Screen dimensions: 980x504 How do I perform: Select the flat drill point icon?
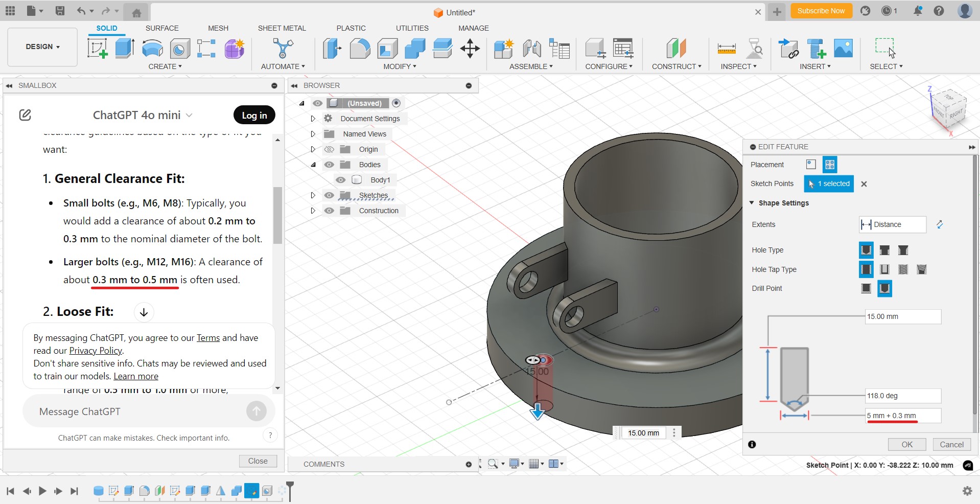pyautogui.click(x=866, y=288)
